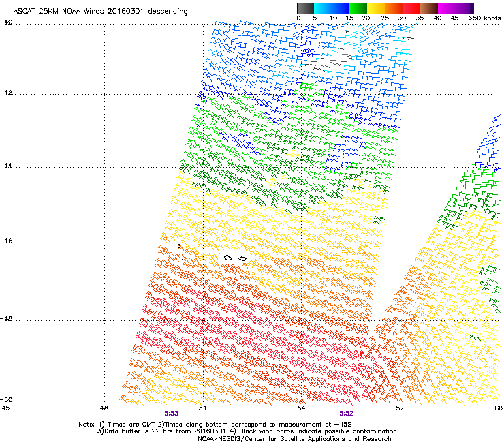Click the green 15-20 knots legend swatch
This screenshot has height=443, width=504.
pyautogui.click(x=358, y=8)
